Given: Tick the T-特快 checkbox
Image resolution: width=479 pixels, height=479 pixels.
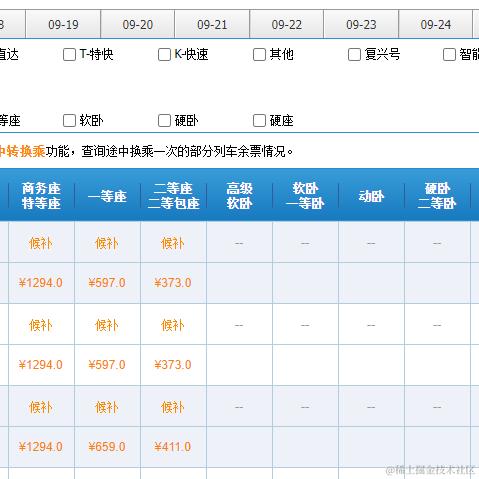Looking at the screenshot, I should click(x=69, y=55).
